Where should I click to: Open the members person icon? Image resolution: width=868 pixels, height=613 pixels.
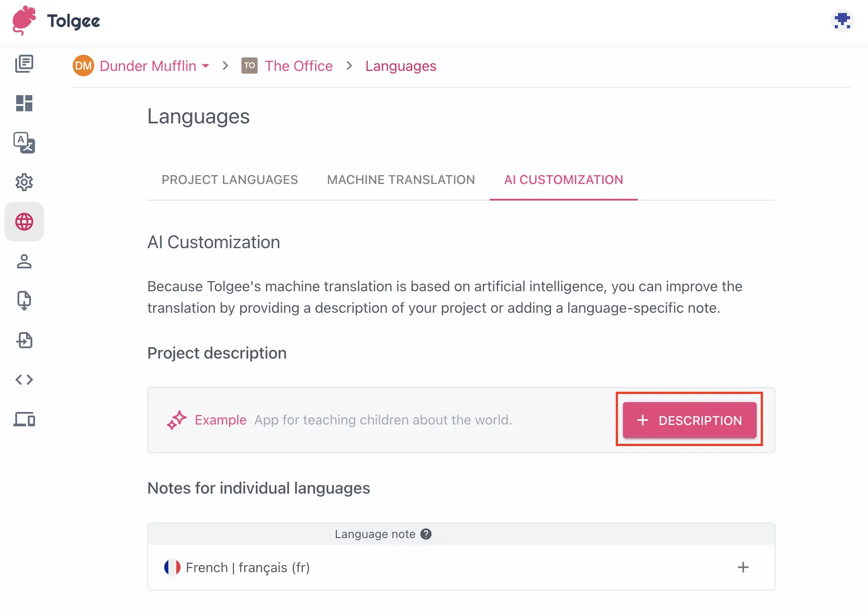[24, 261]
